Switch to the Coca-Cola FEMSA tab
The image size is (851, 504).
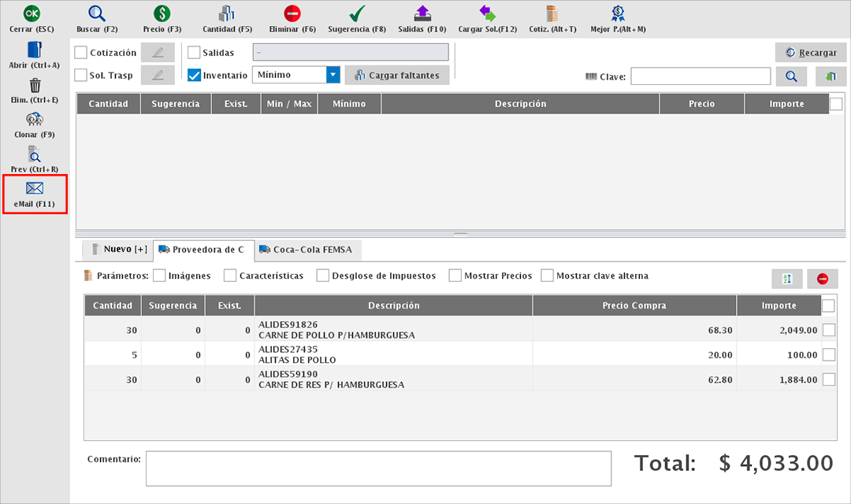tap(309, 250)
